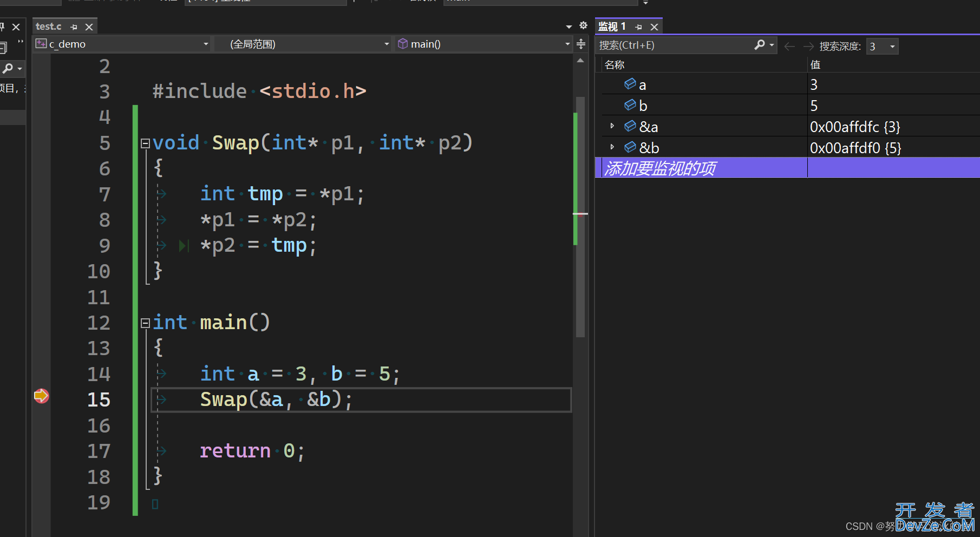Click the watch search magnifier icon
This screenshot has height=537, width=980.
(760, 45)
